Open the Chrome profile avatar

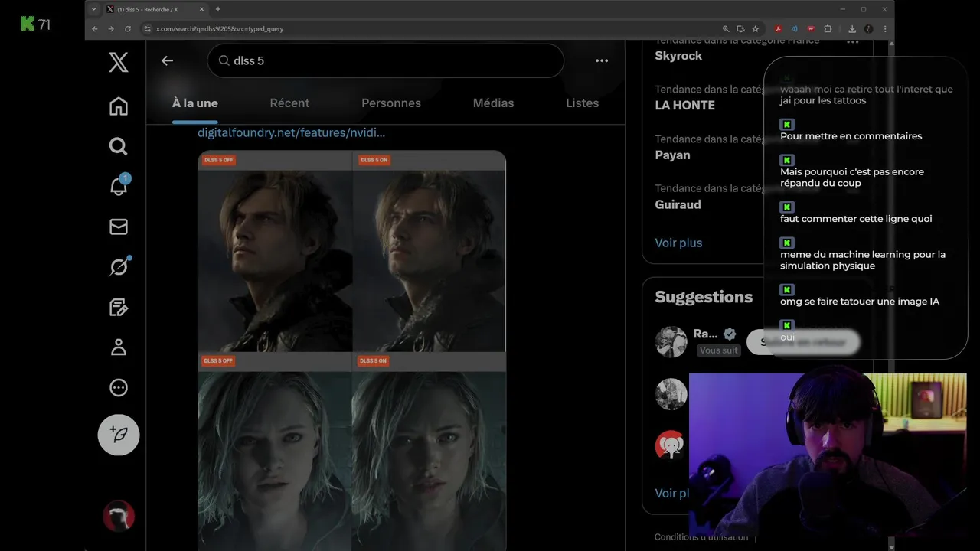tap(868, 28)
